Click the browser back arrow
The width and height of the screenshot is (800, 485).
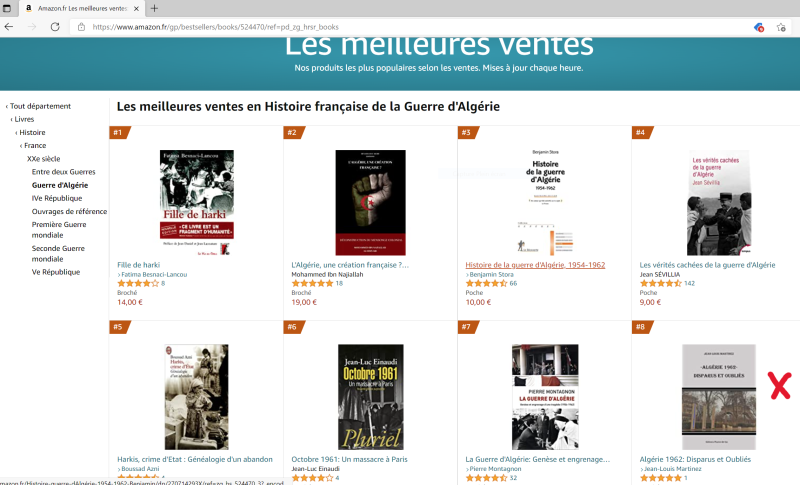(x=9, y=27)
